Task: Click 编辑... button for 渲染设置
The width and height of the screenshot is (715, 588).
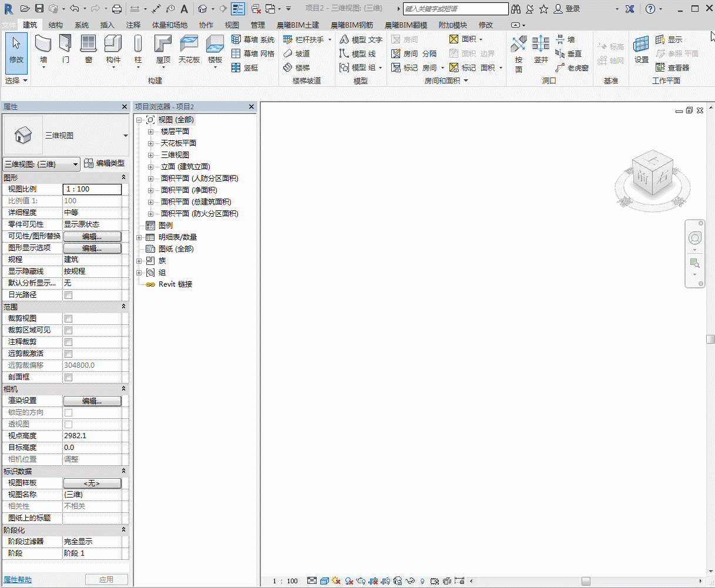Action: pyautogui.click(x=92, y=401)
